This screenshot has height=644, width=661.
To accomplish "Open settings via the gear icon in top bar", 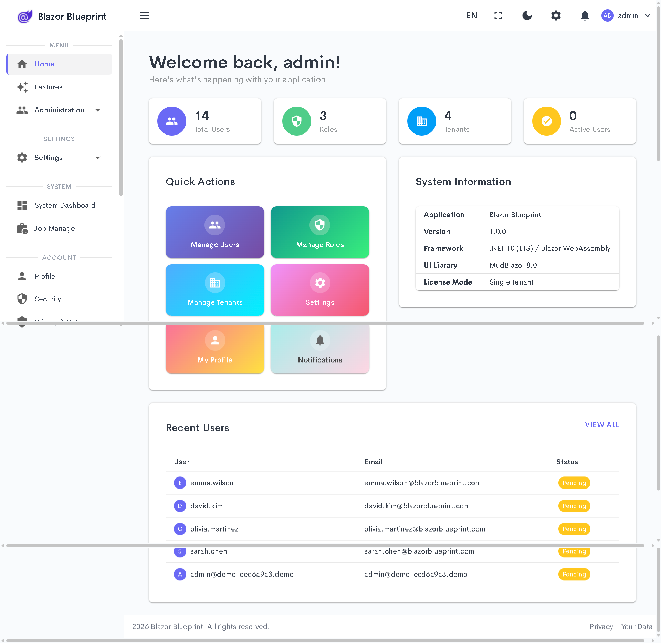I will coord(556,15).
